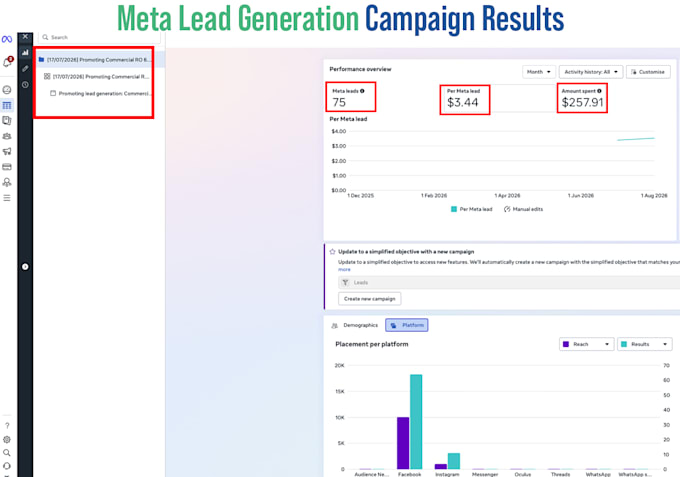Toggle the Per Meta lead legend swatch
Screen dimensions: 680x477
454,209
